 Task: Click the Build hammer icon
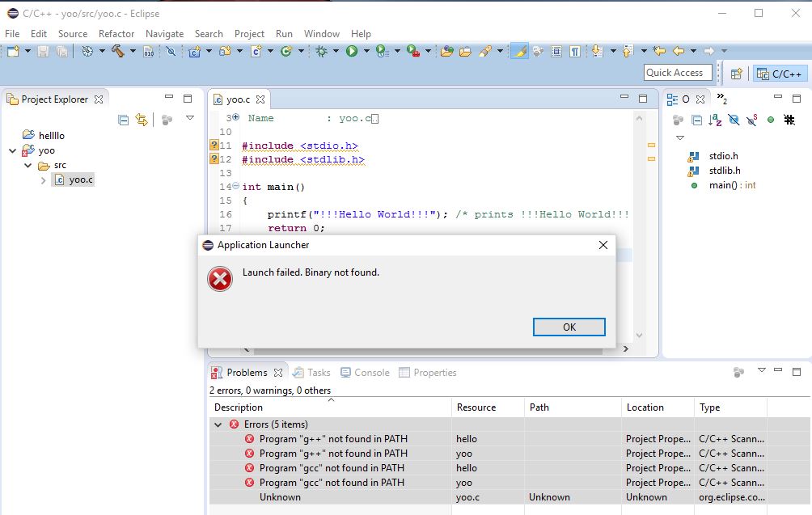point(118,51)
